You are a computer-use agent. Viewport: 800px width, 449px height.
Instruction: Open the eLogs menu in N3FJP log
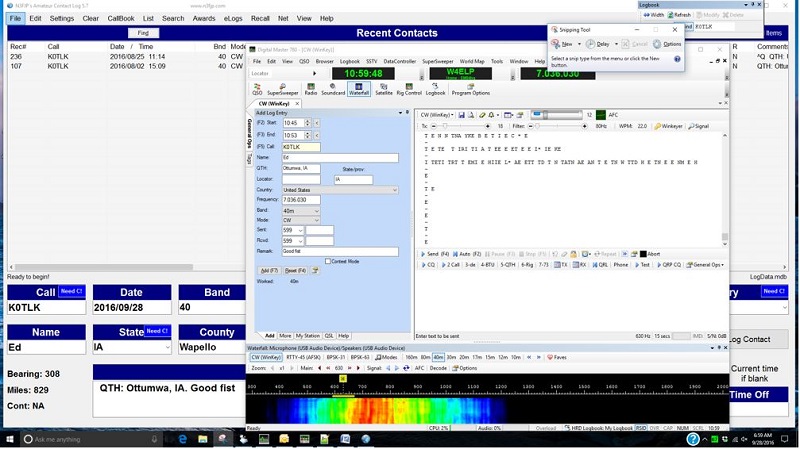[x=233, y=18]
